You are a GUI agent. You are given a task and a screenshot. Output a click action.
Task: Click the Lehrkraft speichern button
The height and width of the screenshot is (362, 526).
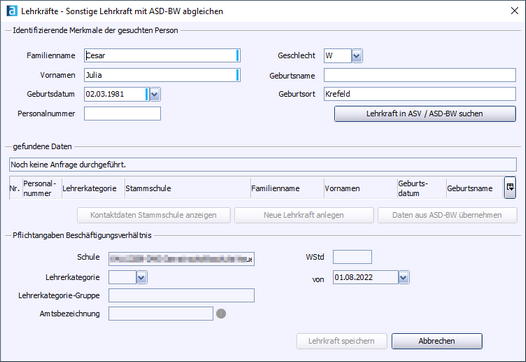tap(341, 341)
